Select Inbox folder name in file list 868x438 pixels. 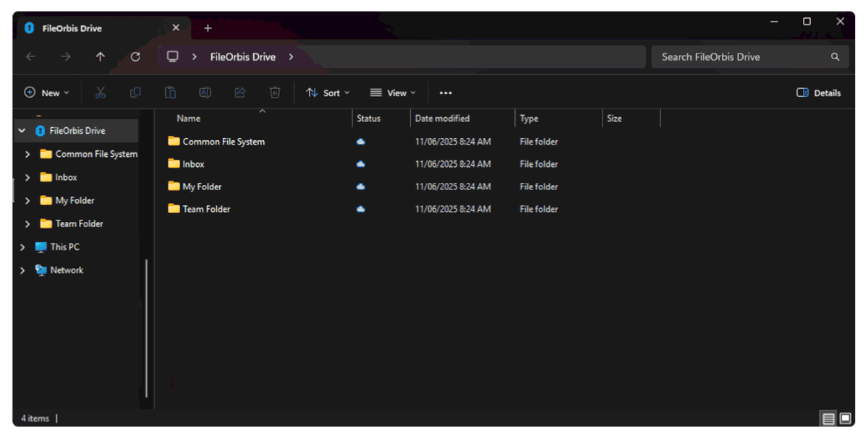[x=193, y=164]
